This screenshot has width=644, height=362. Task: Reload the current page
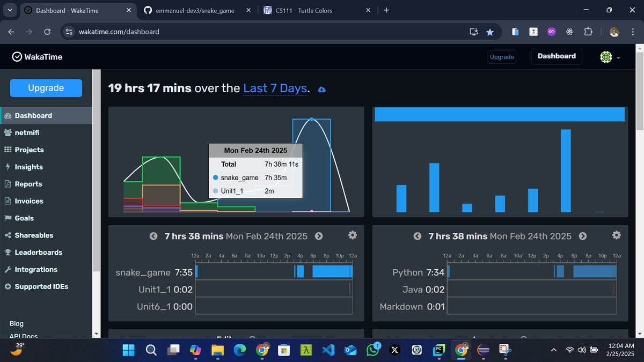pyautogui.click(x=47, y=32)
